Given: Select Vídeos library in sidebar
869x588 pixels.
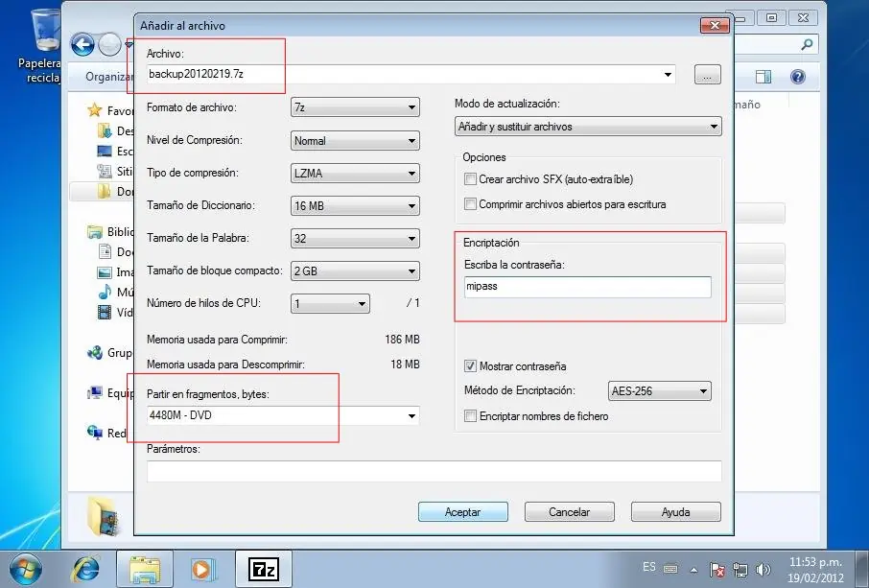Looking at the screenshot, I should [115, 313].
